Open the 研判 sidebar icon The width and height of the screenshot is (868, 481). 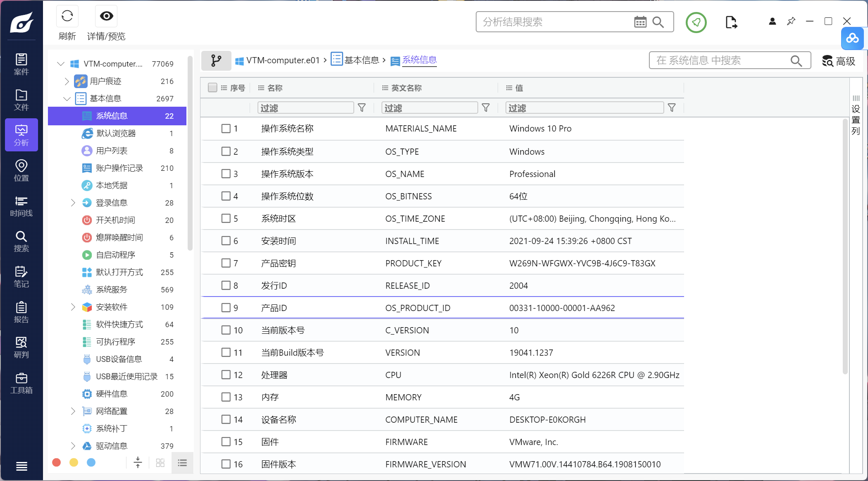(21, 347)
